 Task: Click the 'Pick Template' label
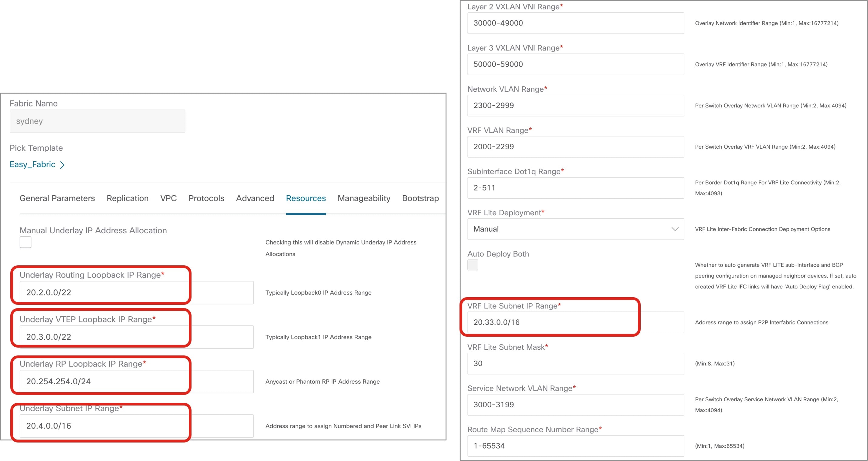tap(36, 148)
